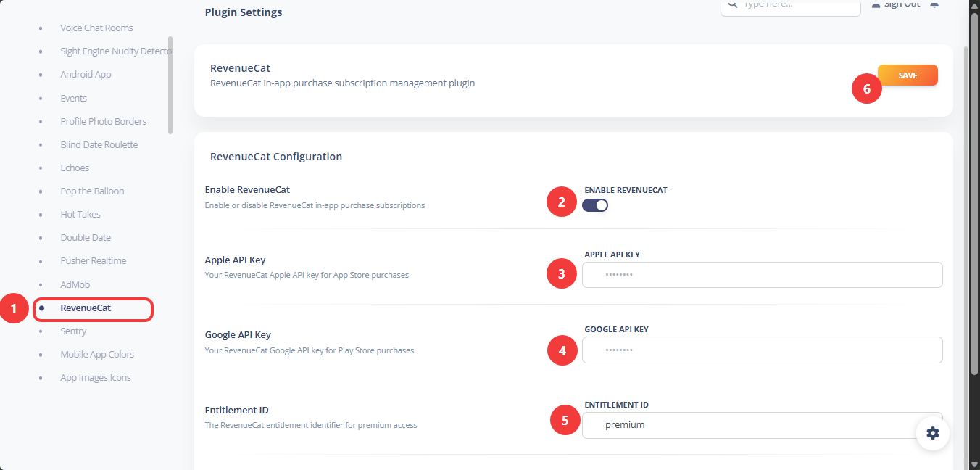
Task: Select App Images Icons in sidebar
Action: pos(96,377)
